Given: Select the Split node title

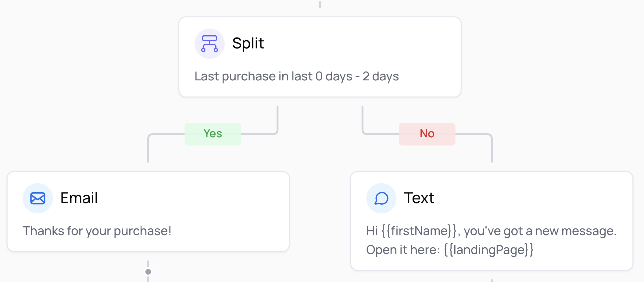Looking at the screenshot, I should 248,43.
